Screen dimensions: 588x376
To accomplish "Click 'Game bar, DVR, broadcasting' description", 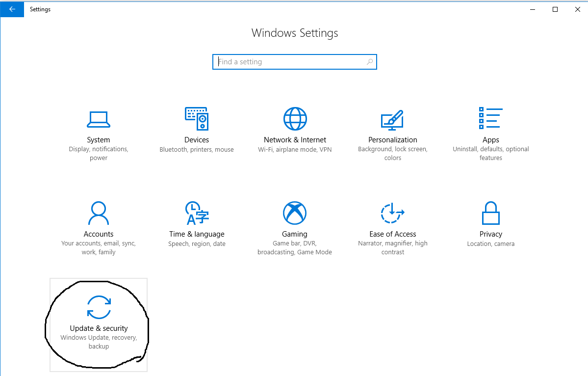I will [295, 248].
